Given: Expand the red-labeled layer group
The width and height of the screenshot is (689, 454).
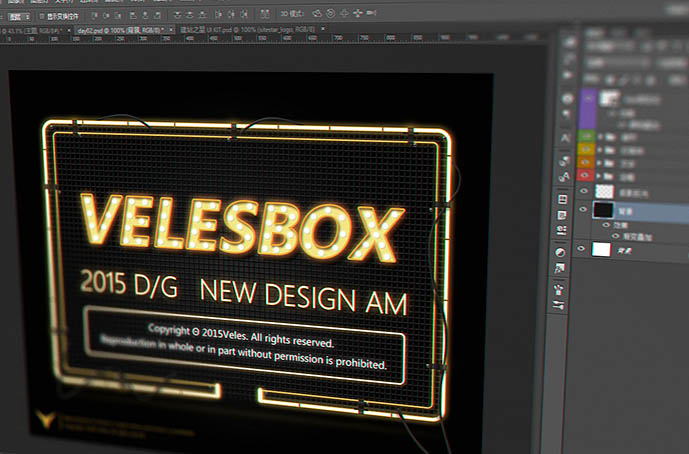Looking at the screenshot, I should click(x=599, y=176).
